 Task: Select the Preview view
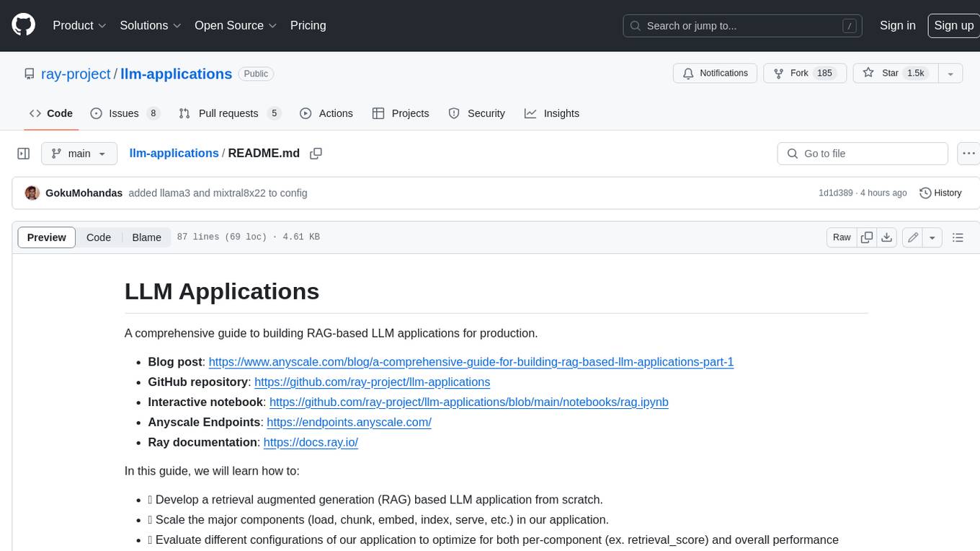(x=47, y=237)
